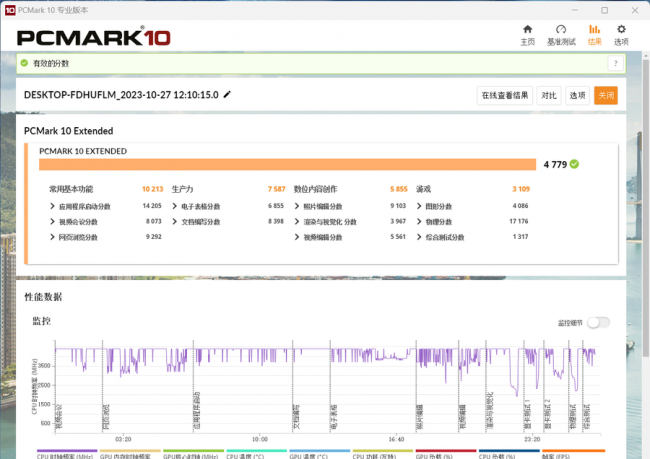The height and width of the screenshot is (459, 650).
Task: Click the 选项 button beside 对比
Action: (x=577, y=95)
